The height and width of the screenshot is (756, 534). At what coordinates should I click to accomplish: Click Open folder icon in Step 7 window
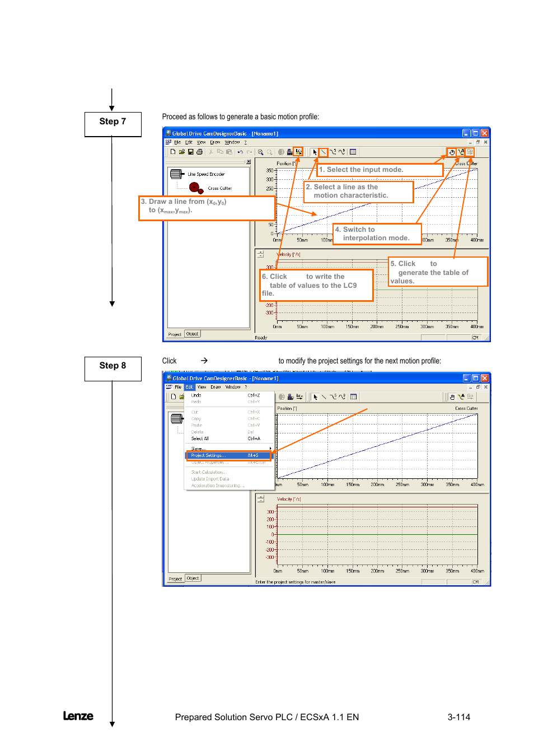pos(182,152)
